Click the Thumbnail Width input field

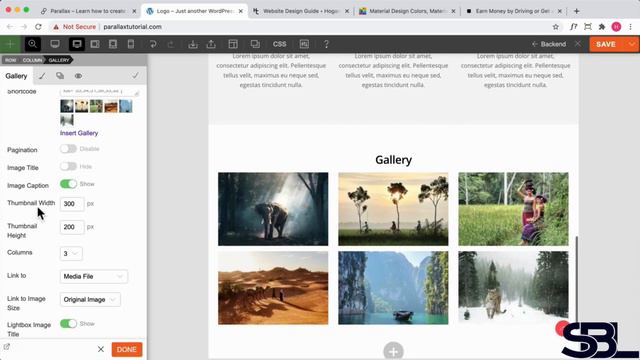[72, 204]
